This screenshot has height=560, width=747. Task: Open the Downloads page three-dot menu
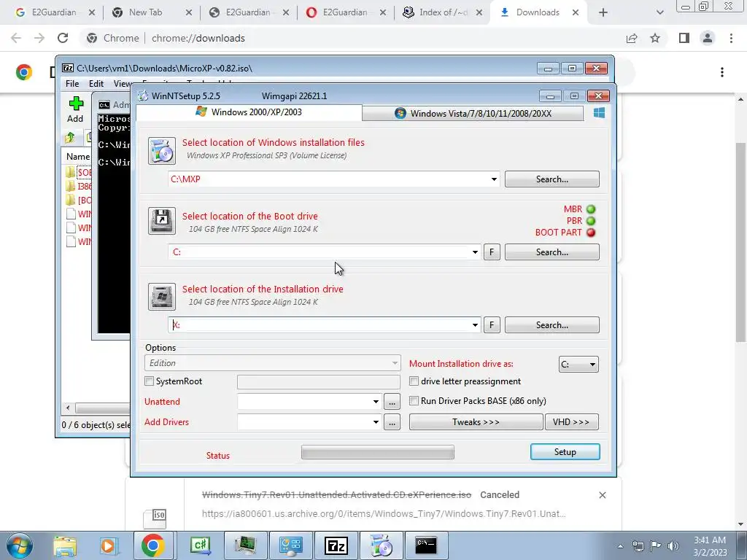point(722,72)
